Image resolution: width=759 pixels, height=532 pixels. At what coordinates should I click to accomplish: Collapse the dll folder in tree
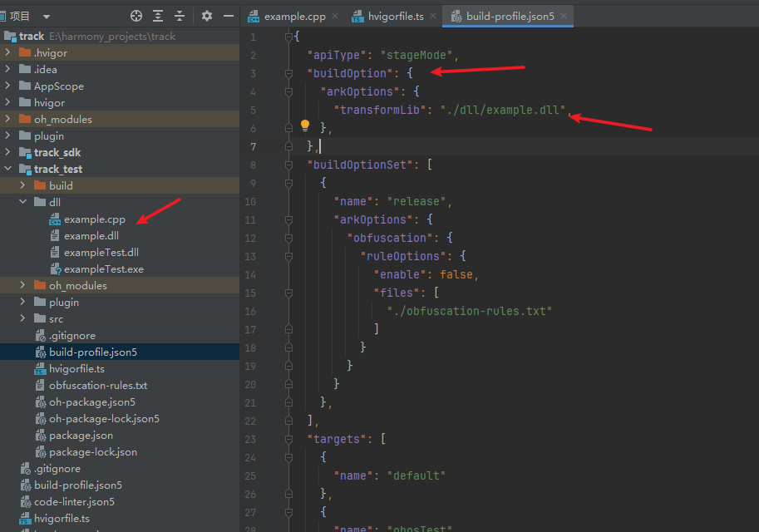23,202
